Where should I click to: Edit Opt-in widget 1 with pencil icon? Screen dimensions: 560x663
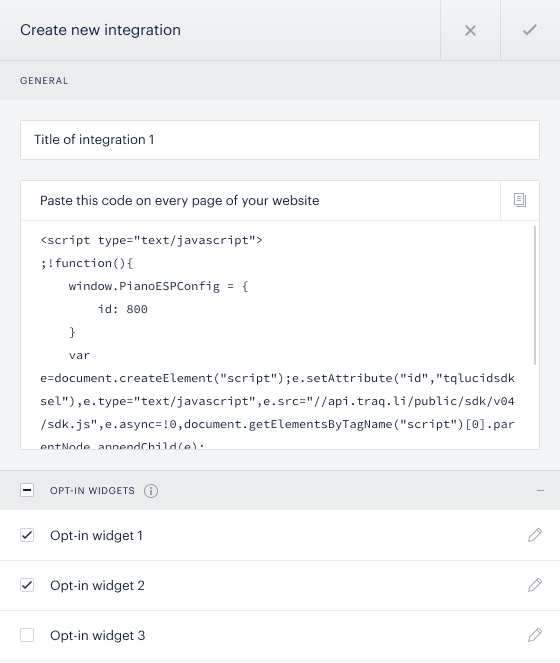535,535
